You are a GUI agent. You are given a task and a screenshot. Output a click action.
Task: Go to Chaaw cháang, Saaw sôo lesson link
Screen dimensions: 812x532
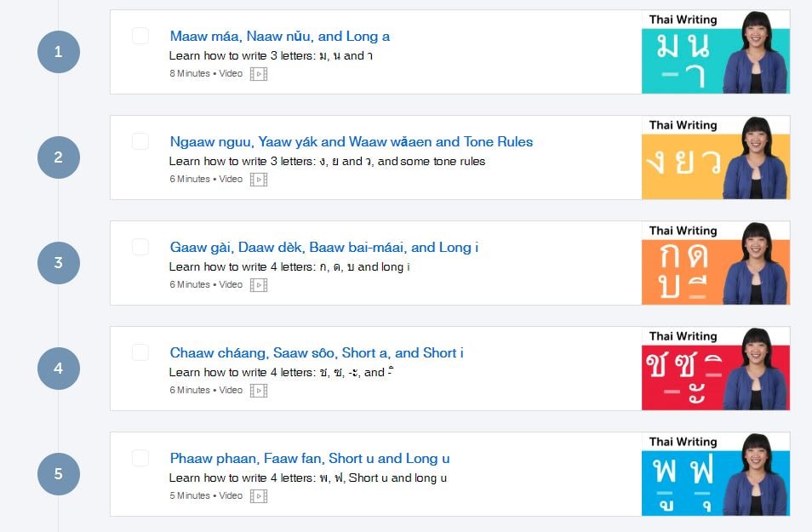[x=316, y=353]
